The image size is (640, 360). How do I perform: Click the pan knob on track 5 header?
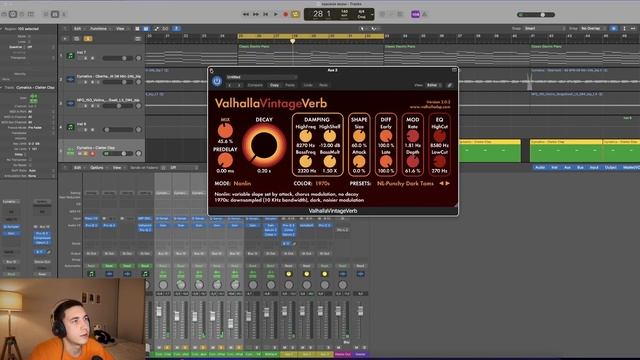coord(138,153)
